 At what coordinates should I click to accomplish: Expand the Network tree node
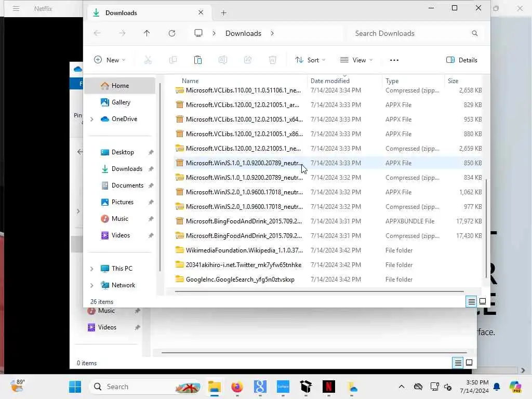tap(91, 285)
